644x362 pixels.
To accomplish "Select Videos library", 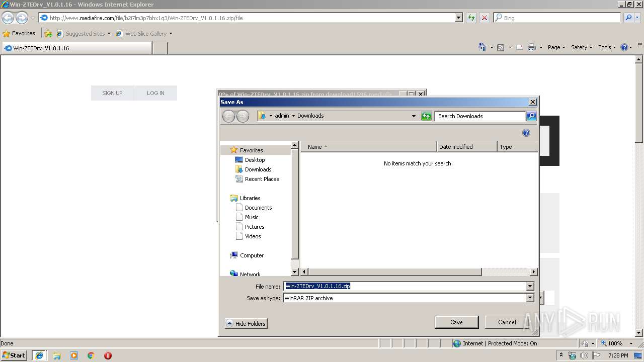I will [x=253, y=236].
